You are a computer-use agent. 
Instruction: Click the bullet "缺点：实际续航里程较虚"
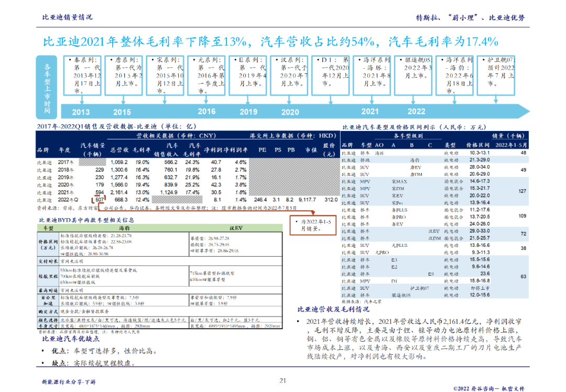[x=93, y=363]
